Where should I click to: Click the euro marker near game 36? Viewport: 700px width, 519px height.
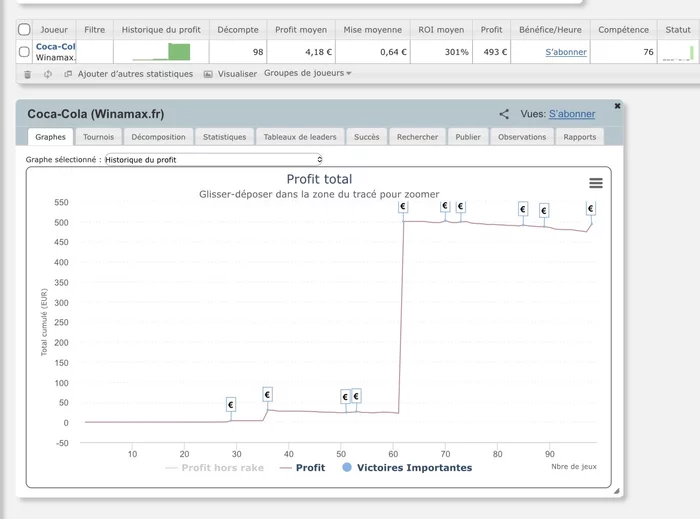(x=267, y=394)
